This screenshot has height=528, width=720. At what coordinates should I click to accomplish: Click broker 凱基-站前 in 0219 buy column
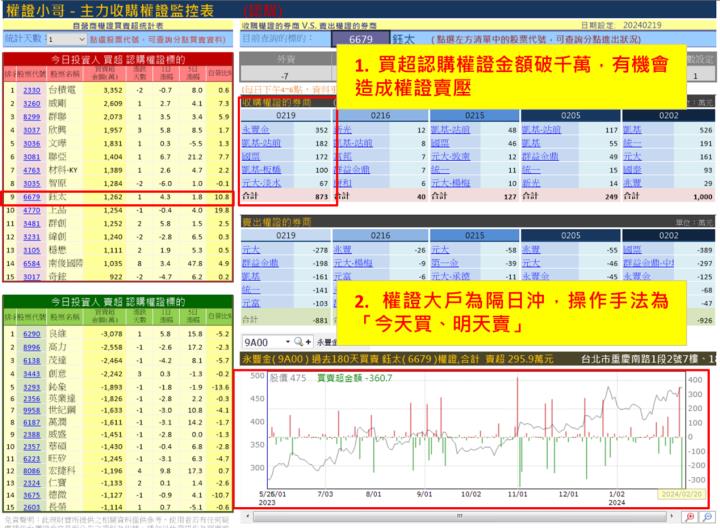[x=261, y=143]
